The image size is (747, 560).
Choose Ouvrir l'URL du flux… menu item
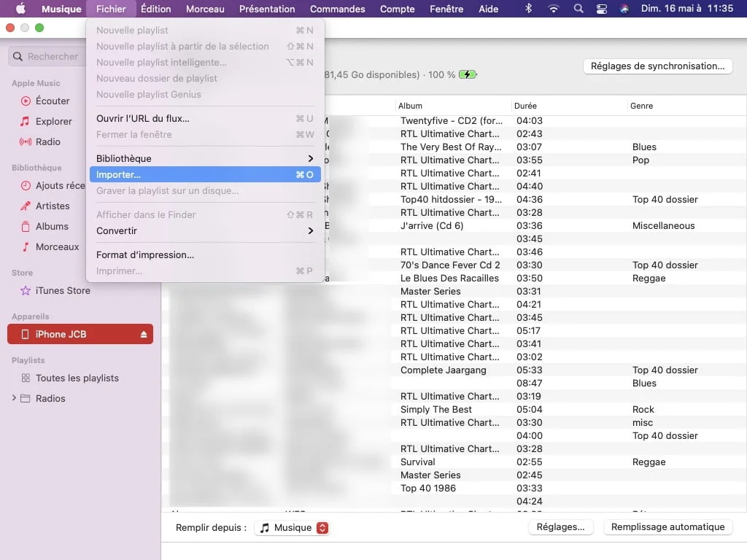coord(205,119)
